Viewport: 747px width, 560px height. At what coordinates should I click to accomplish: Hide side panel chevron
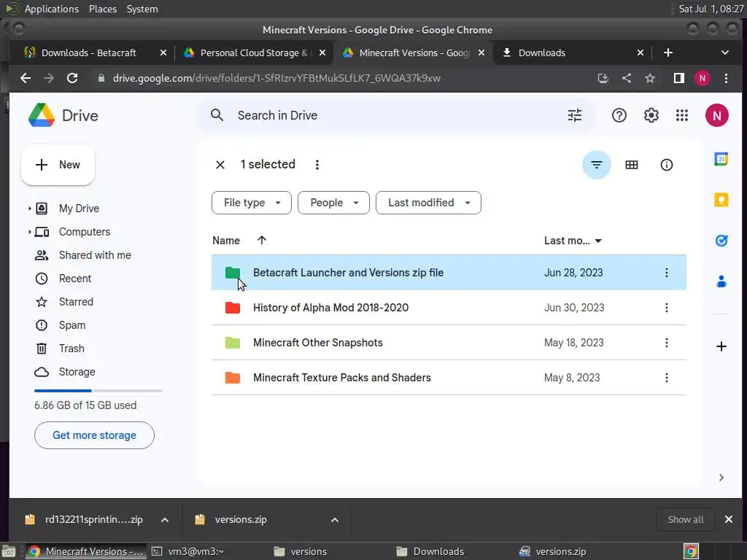pyautogui.click(x=721, y=478)
